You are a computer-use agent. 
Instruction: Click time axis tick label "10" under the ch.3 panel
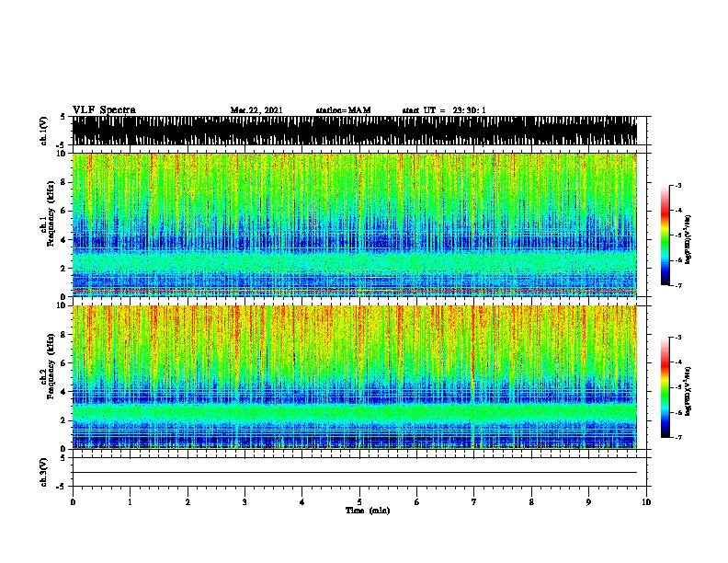pyautogui.click(x=646, y=502)
